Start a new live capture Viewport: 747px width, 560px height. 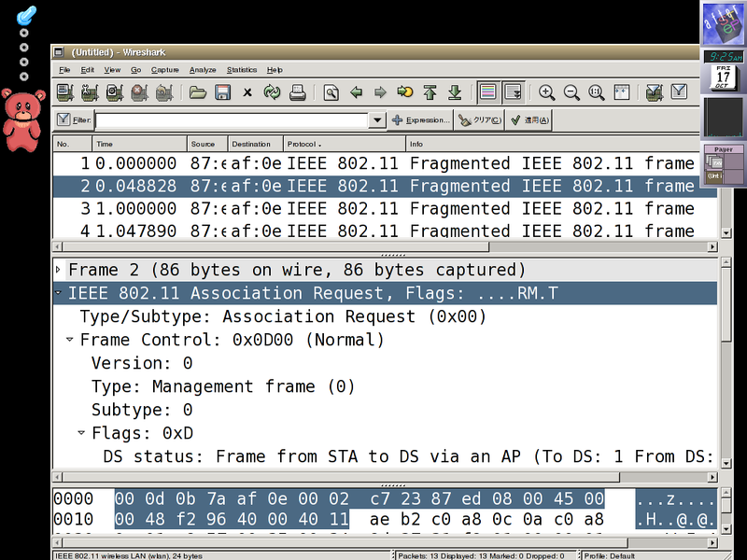tap(114, 91)
